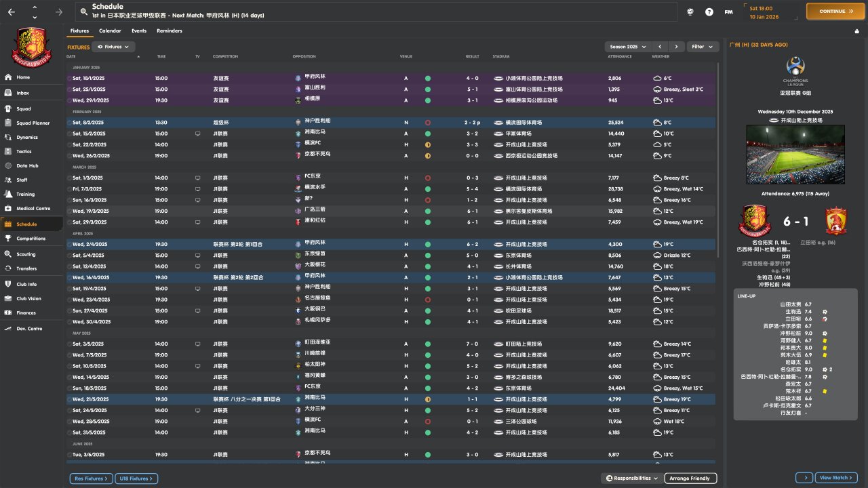Toggle the row circle for Sat, 18/1/2025
This screenshot has height=488, width=868.
69,79
